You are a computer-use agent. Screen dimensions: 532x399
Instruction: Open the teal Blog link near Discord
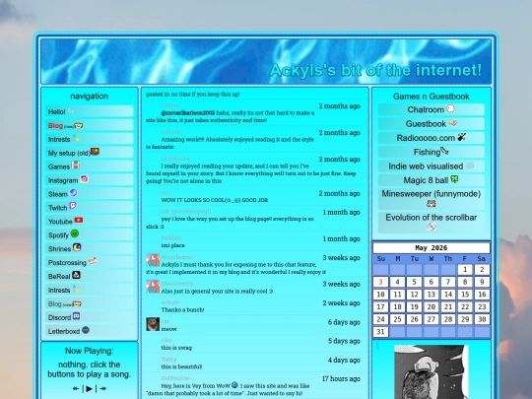tap(90, 303)
